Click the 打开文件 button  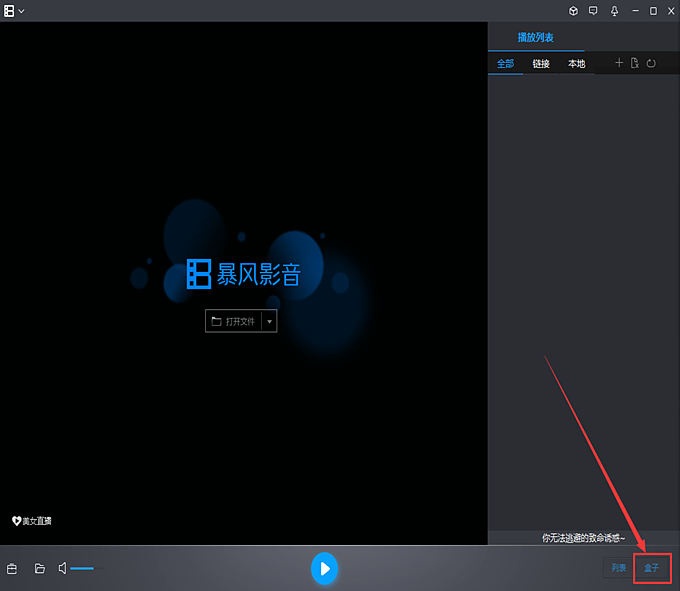(x=233, y=321)
